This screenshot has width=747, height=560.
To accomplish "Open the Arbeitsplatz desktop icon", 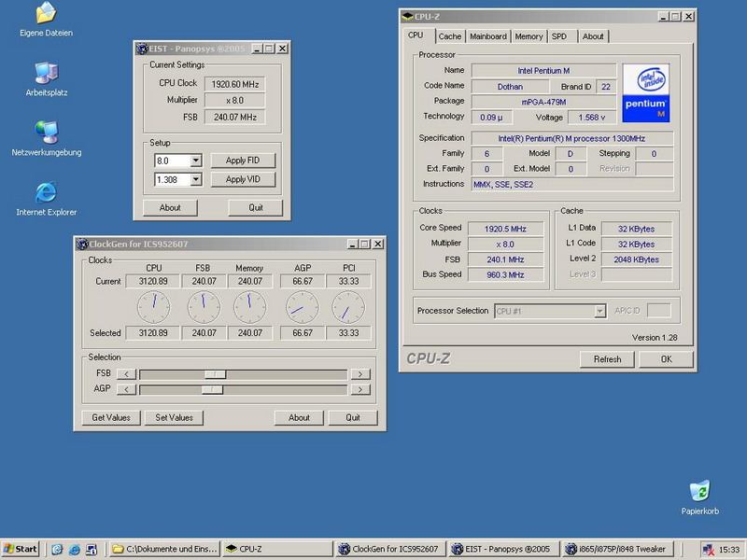I will pyautogui.click(x=45, y=75).
